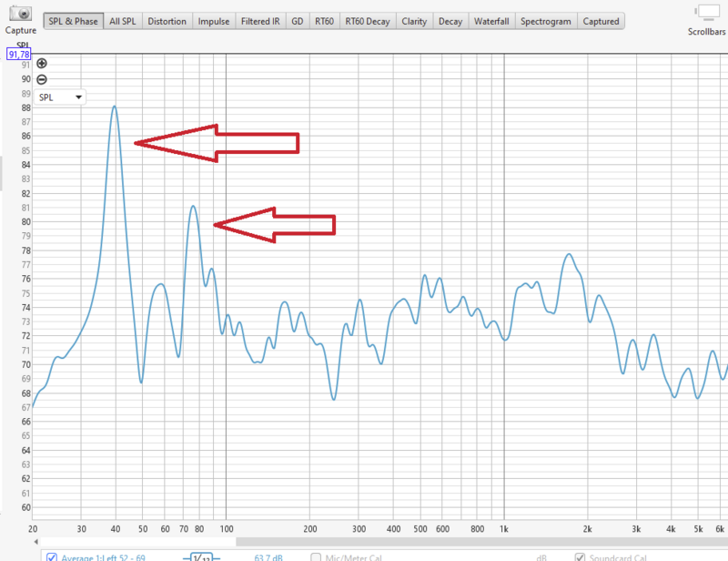This screenshot has width=728, height=561.
Task: Toggle the Scrollbars icon
Action: (706, 13)
